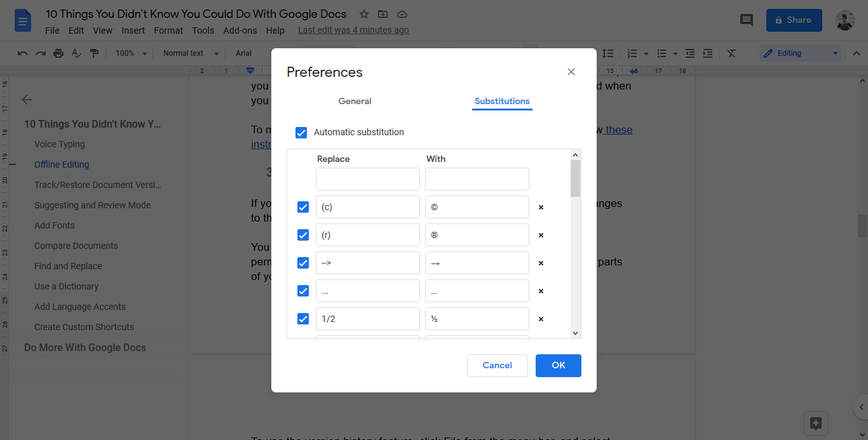Select the Undo icon
This screenshot has width=868, height=440.
tap(22, 53)
